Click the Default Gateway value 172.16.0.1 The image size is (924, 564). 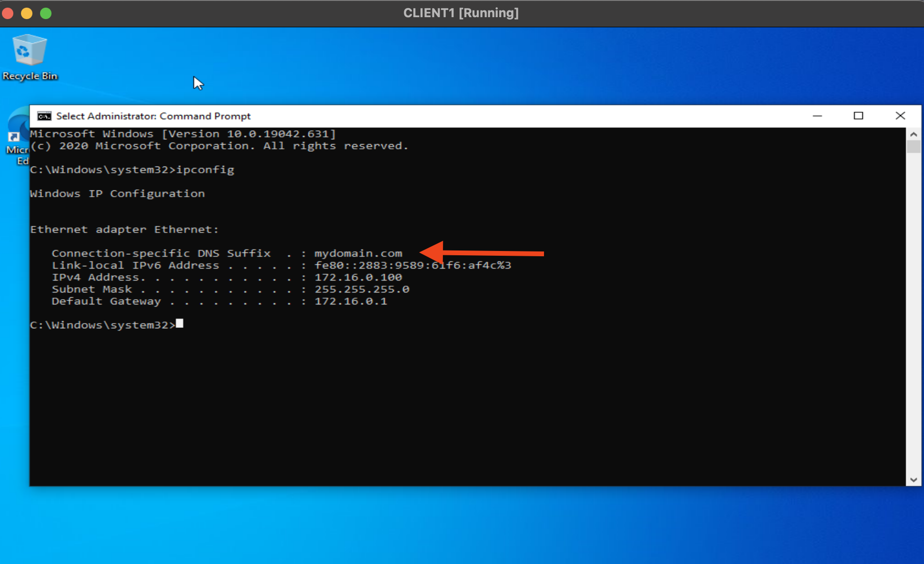(350, 301)
